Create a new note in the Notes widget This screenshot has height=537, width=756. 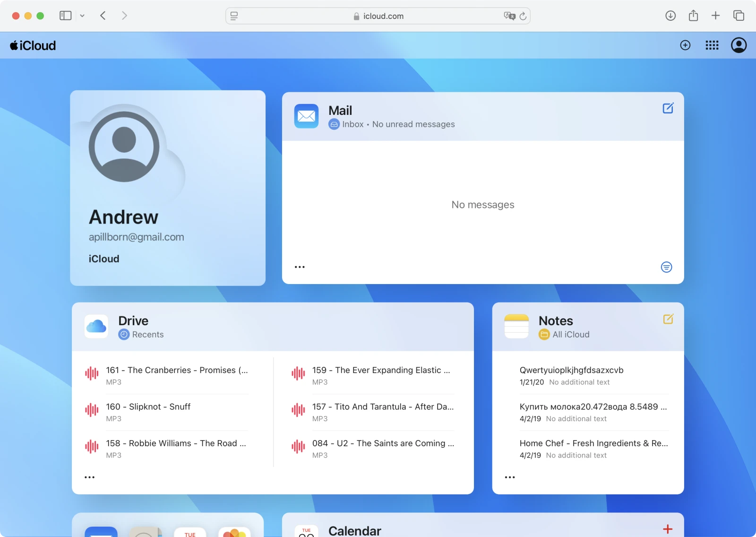pyautogui.click(x=668, y=319)
